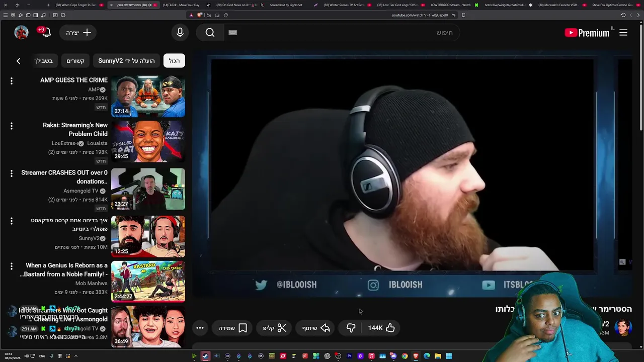This screenshot has width=644, height=362.
Task: Open the Brave shields lion icon
Action: click(x=199, y=15)
